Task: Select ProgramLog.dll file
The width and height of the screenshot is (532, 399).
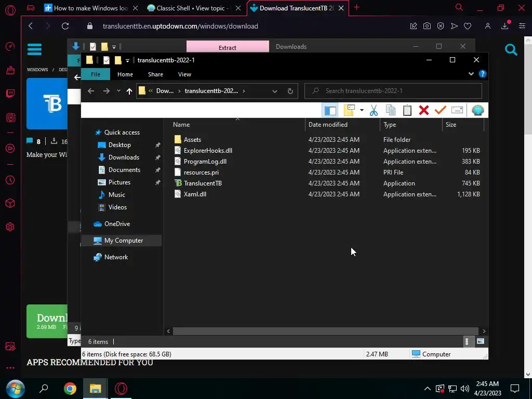Action: point(205,161)
